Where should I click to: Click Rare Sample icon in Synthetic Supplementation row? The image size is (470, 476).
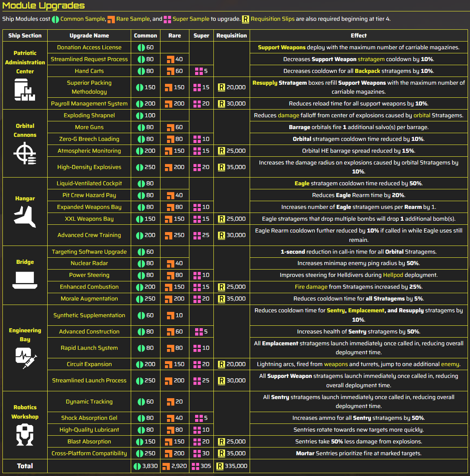171,316
